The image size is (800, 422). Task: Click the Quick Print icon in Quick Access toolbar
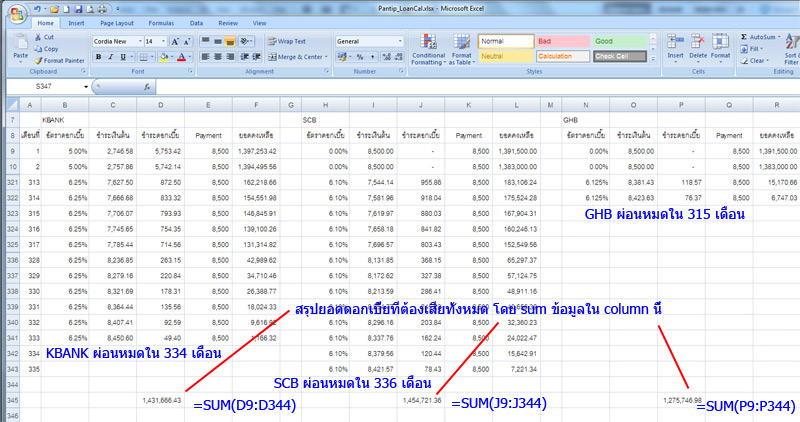[102, 9]
